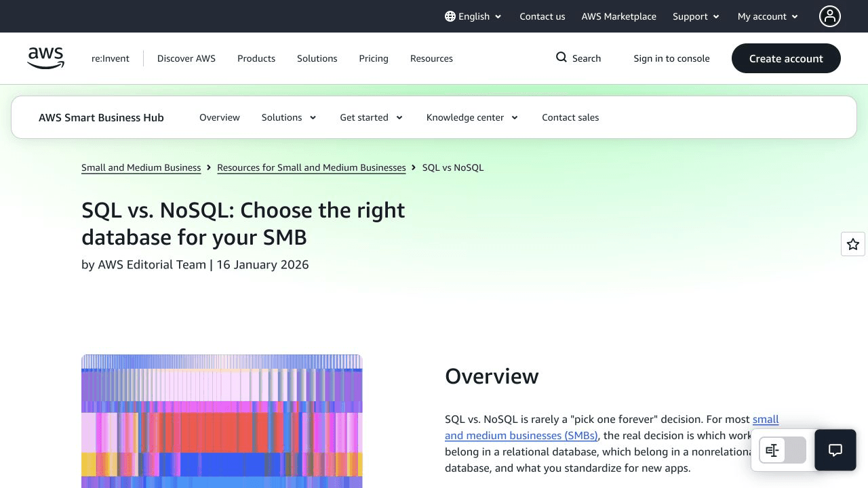Screen dimensions: 868x488
Task: Open the Pricing menu
Action: (374, 58)
